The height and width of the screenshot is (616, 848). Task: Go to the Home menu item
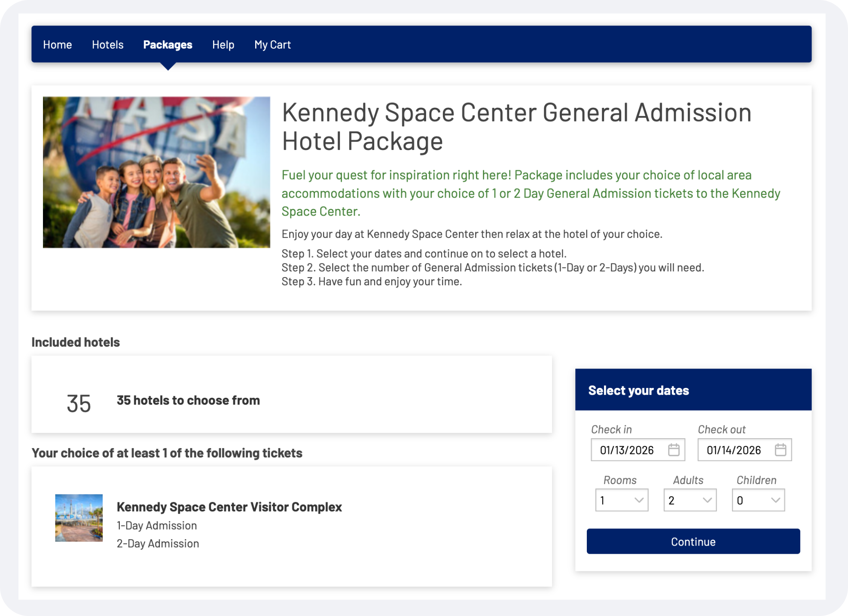click(x=58, y=45)
